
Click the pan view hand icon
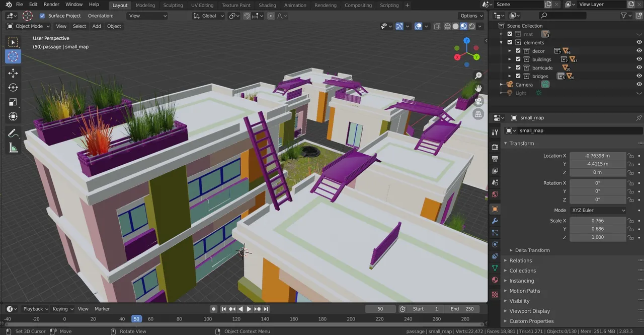coord(478,88)
